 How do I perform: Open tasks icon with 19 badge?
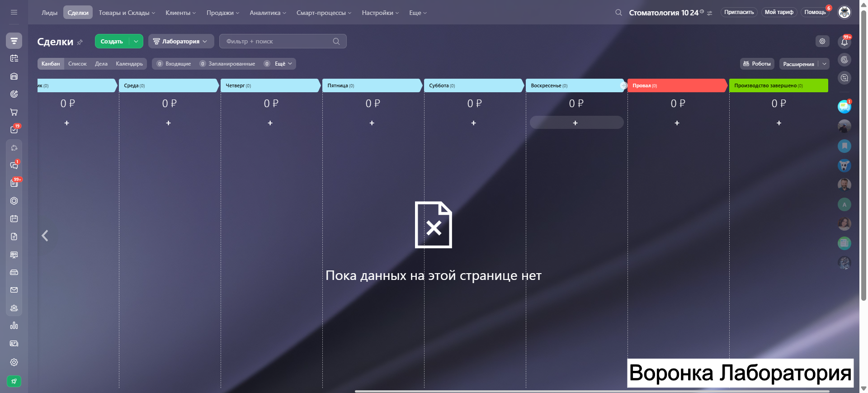click(x=14, y=130)
